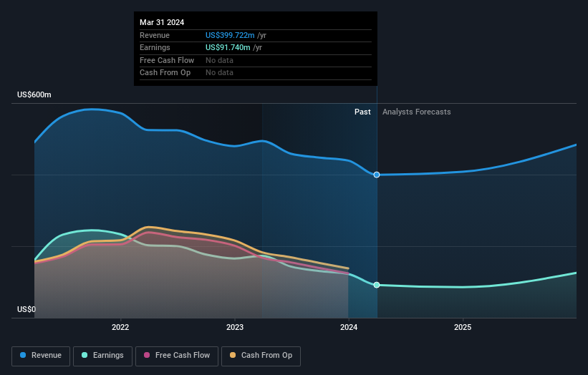
Task: Click the Past label on the chart
Action: (362, 112)
